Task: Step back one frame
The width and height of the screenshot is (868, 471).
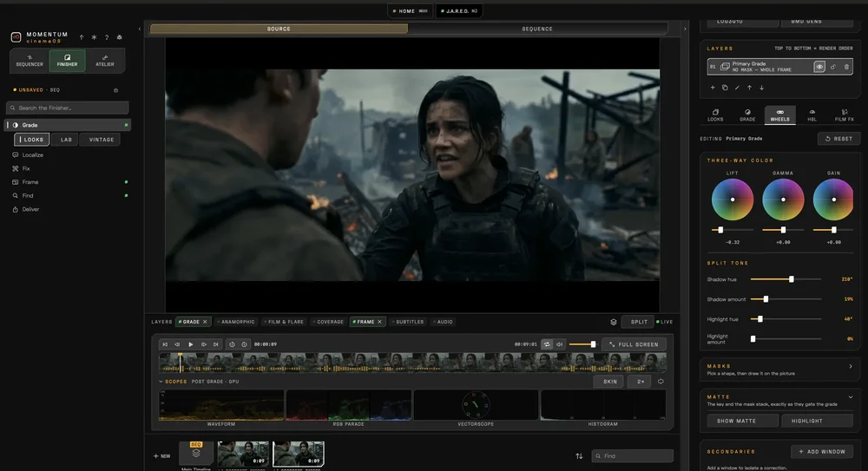Action: (x=177, y=344)
